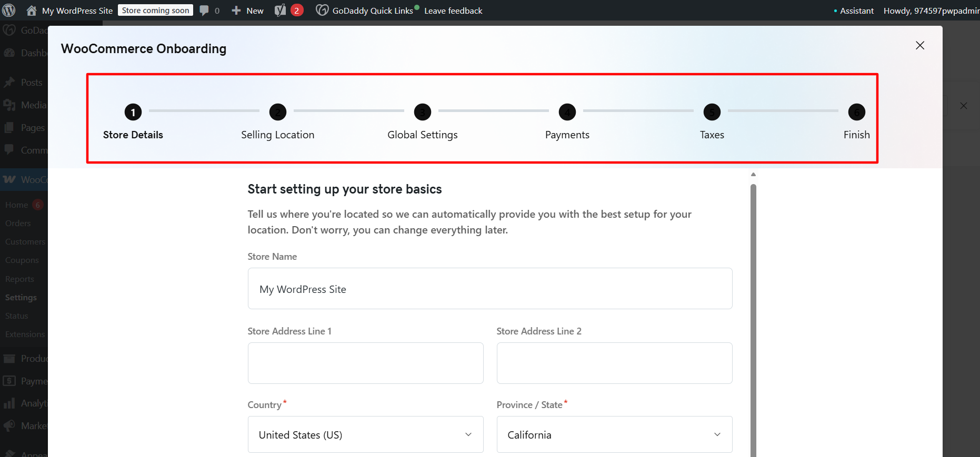The image size is (980, 457).
Task: Click the Comments icon in sidebar
Action: (x=9, y=150)
